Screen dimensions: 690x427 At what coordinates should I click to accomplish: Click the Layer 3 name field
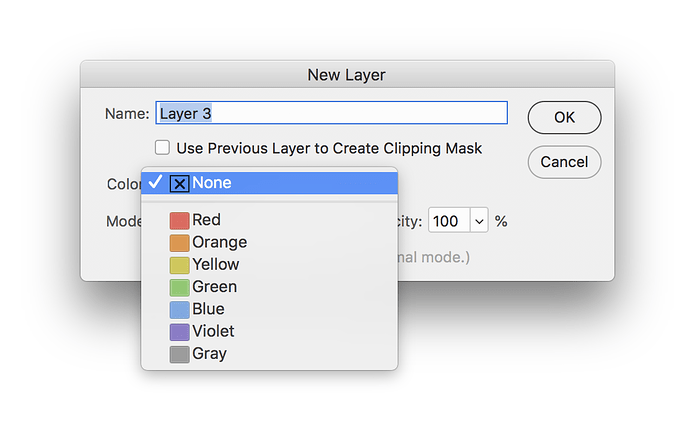(x=331, y=113)
